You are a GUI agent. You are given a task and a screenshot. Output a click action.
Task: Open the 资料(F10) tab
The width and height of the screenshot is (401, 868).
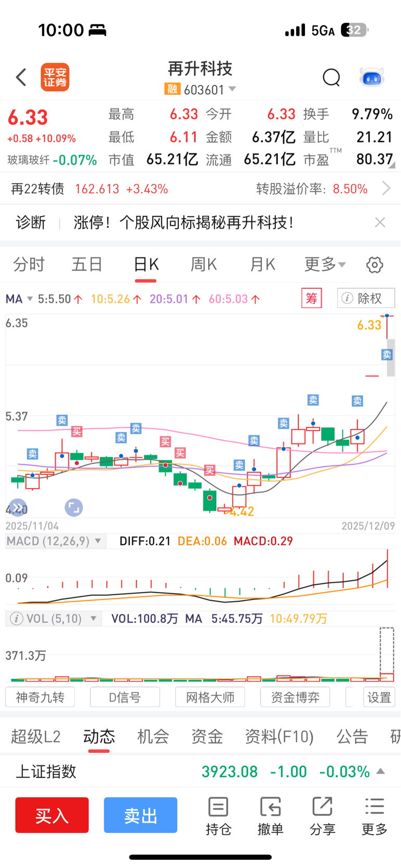coord(280,737)
